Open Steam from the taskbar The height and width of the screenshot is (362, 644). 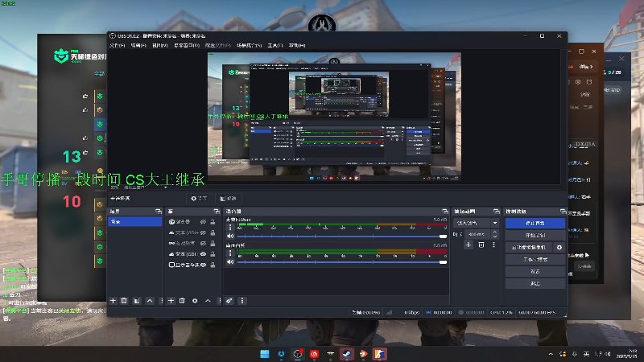coord(347,354)
